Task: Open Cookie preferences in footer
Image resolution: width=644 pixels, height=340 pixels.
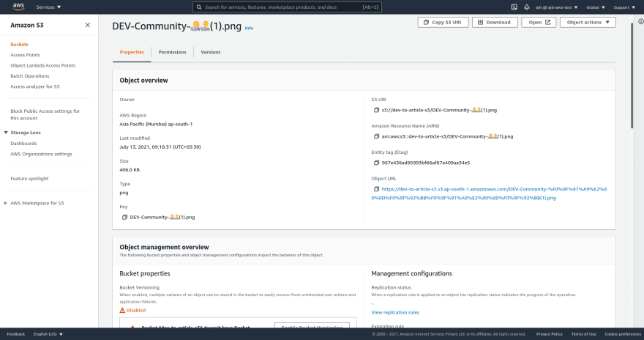Action: [x=623, y=334]
